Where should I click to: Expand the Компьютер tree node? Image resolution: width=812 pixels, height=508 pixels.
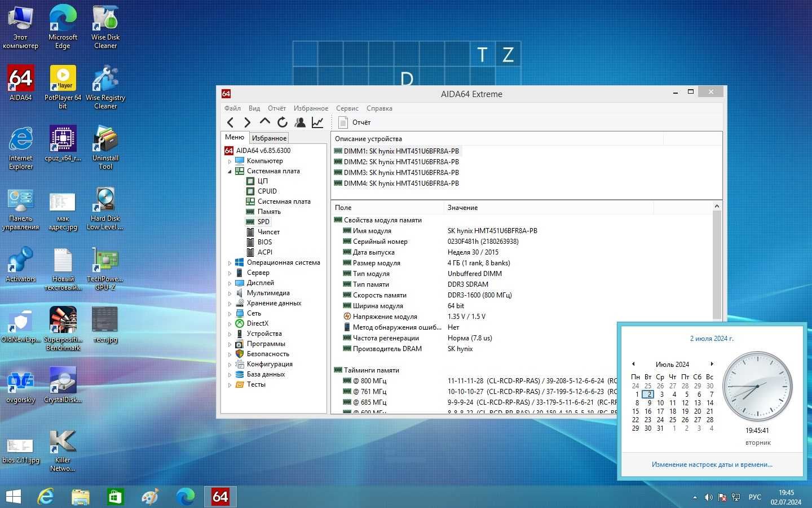pyautogui.click(x=230, y=161)
